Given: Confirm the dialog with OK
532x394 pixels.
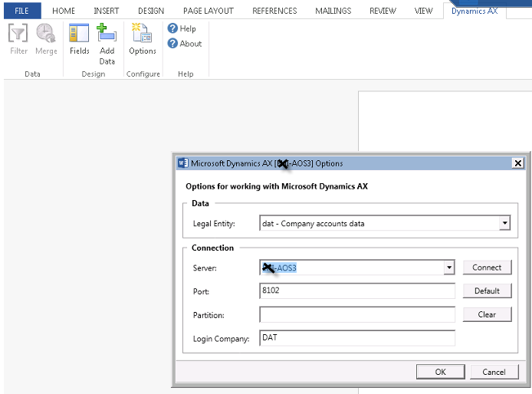Looking at the screenshot, I should pyautogui.click(x=440, y=372).
